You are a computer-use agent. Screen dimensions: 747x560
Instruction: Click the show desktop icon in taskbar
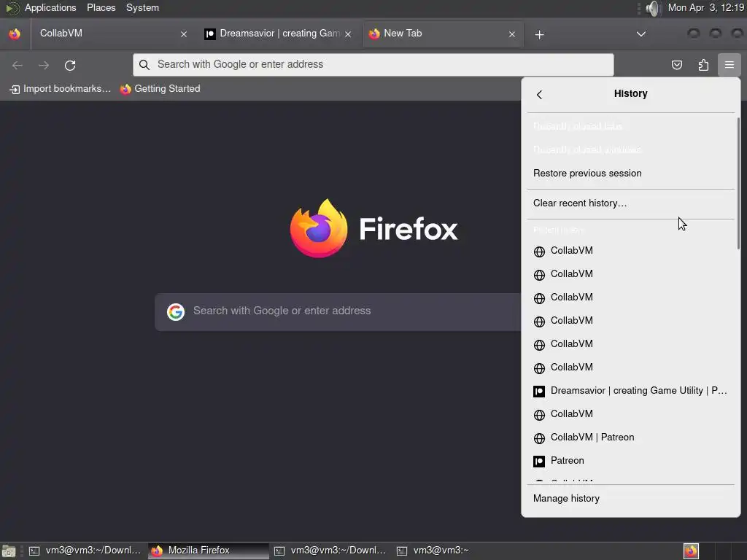[9, 551]
